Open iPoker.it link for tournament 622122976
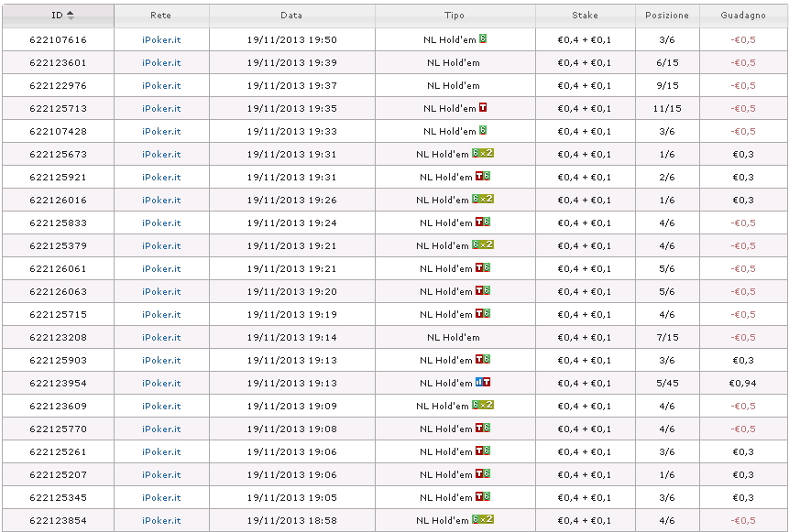The image size is (789, 532). point(161,85)
